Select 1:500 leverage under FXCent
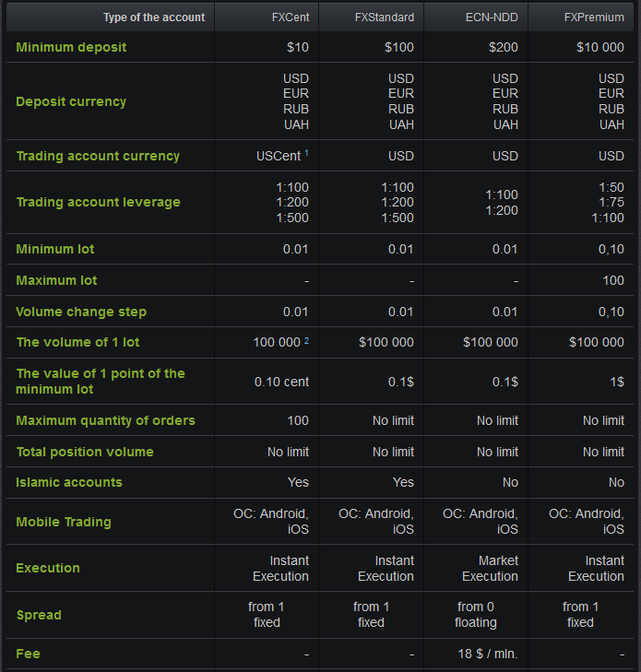Image resolution: width=641 pixels, height=672 pixels. tap(292, 218)
